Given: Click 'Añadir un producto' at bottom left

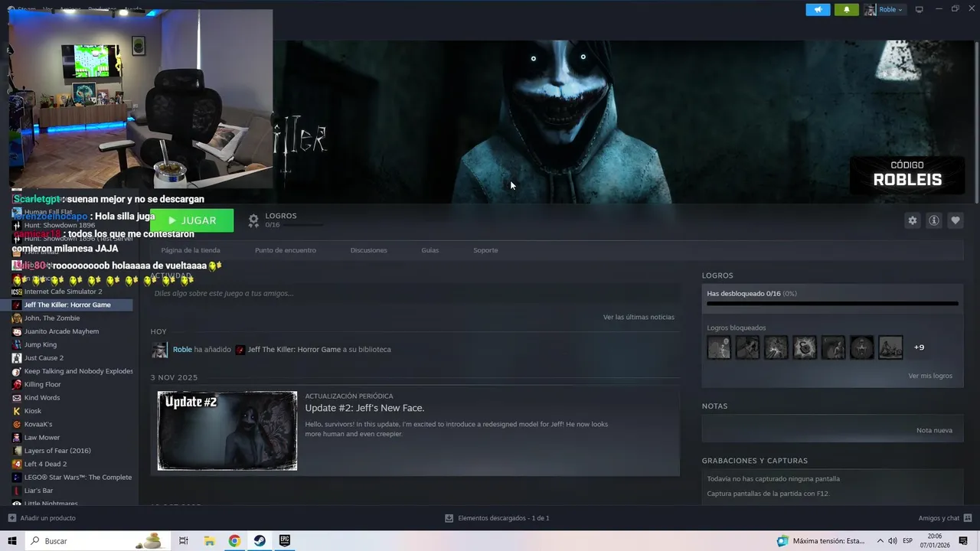Looking at the screenshot, I should click(42, 518).
